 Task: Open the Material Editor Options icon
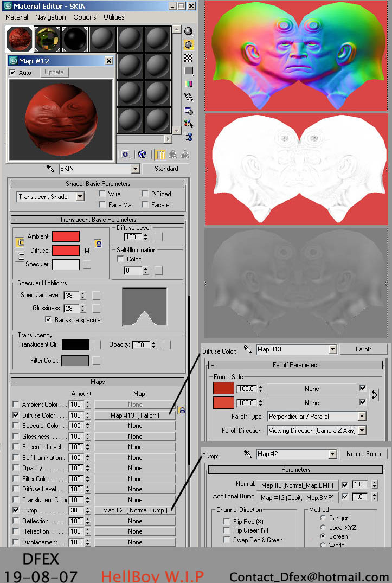click(189, 111)
